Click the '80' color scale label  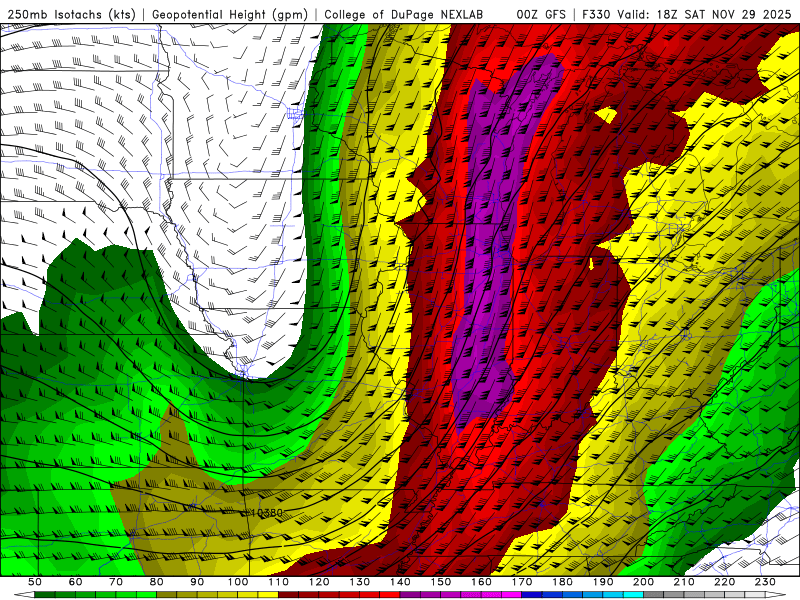point(157,582)
